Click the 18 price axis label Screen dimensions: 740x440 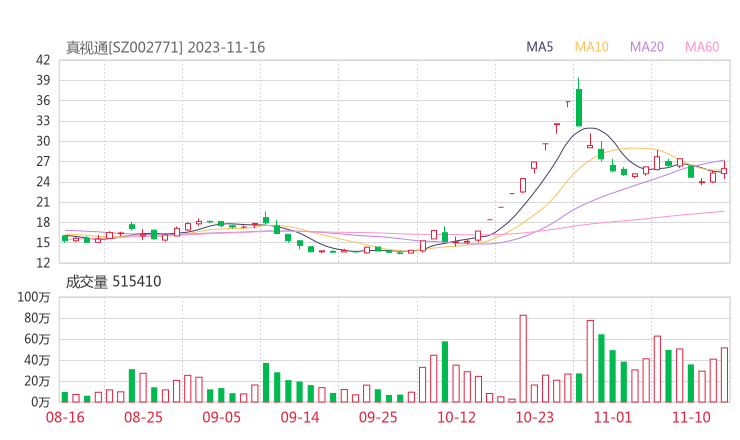coord(43,222)
